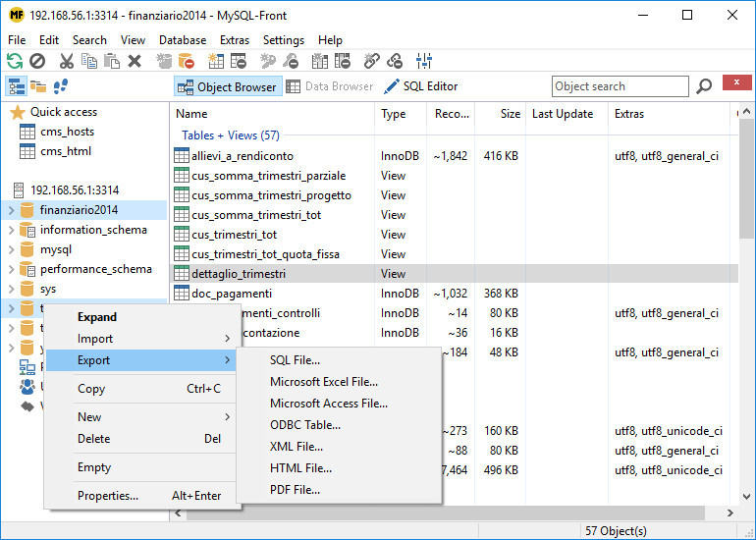The image size is (756, 540).
Task: Choose Microsoft Excel File... export option
Action: pos(339,382)
